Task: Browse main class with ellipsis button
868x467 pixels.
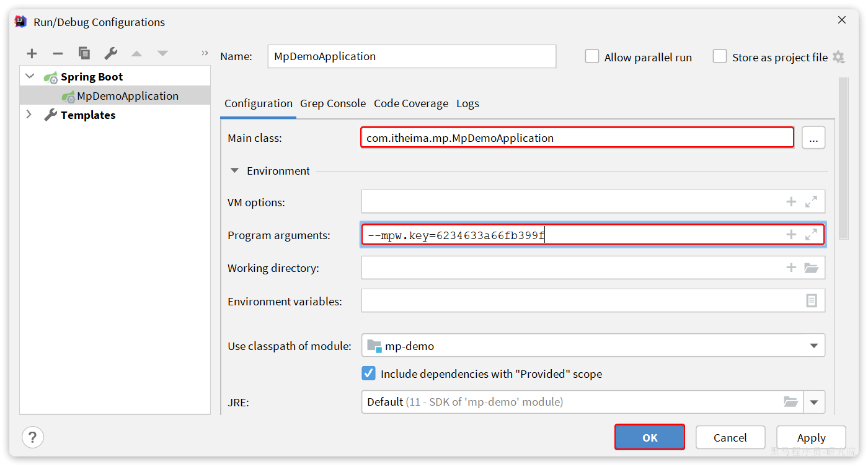Action: pyautogui.click(x=813, y=137)
